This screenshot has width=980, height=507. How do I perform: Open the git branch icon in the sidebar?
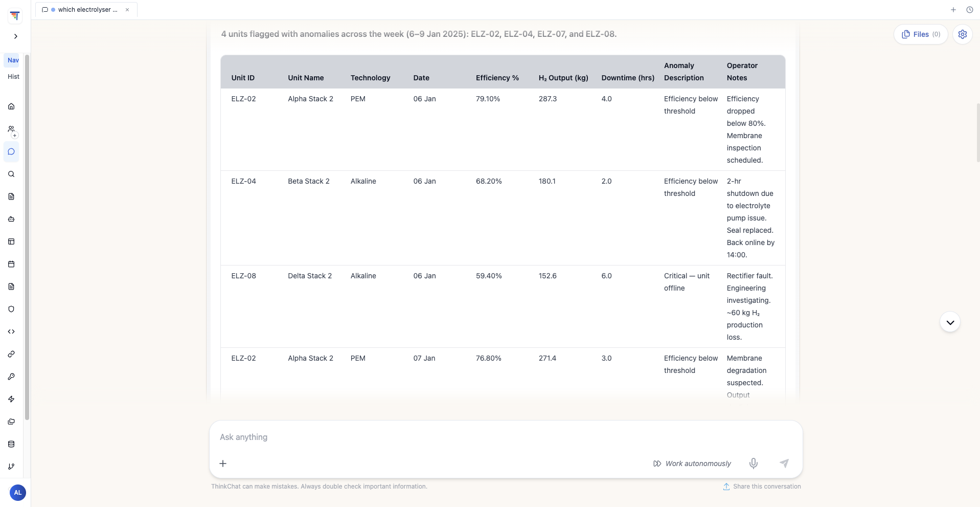[11, 467]
